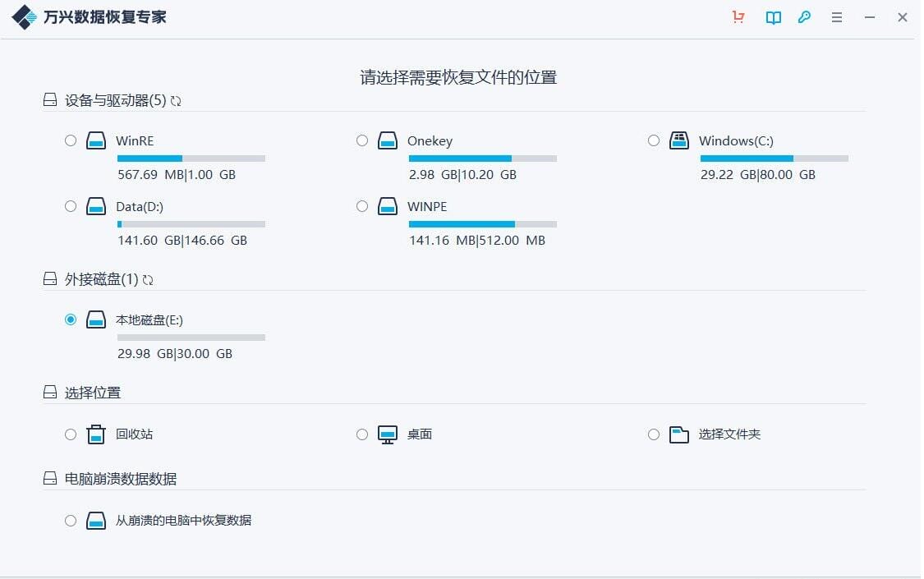Click the Desktop monitor icon
924x579 pixels.
(388, 434)
